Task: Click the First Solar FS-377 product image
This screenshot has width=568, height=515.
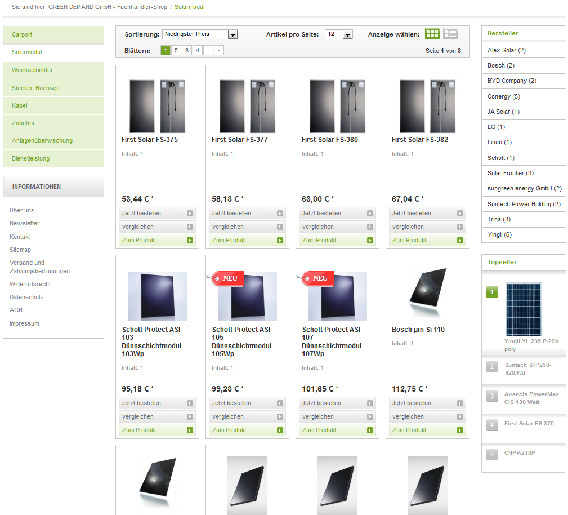Action: pyautogui.click(x=247, y=106)
